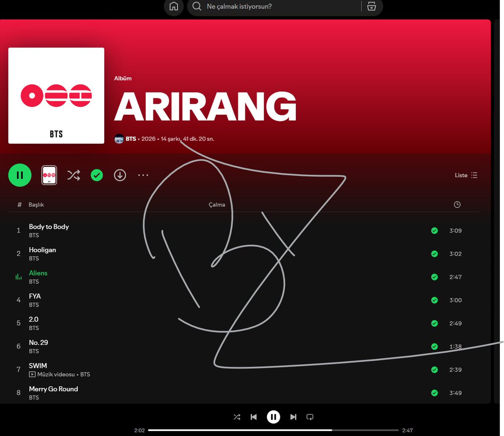Select the playing track Aliens

(38, 273)
